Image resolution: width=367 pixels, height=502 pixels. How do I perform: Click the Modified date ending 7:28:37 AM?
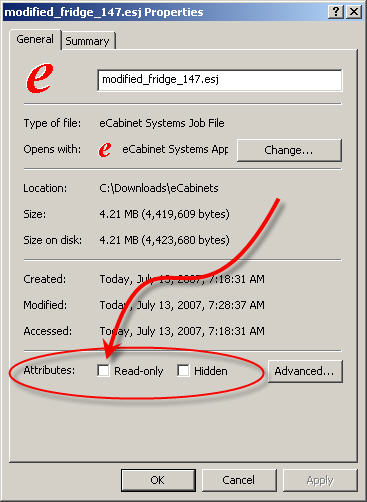tap(182, 305)
